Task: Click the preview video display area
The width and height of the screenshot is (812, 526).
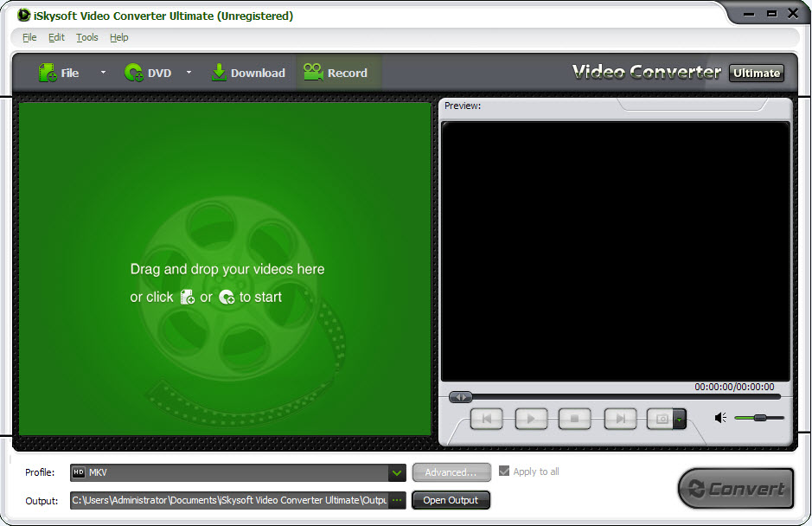Action: click(615, 252)
